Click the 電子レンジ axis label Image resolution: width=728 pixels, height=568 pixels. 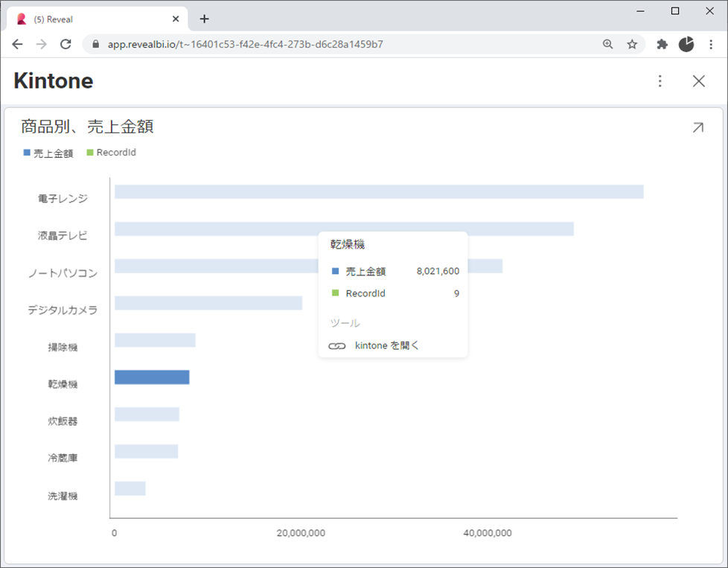pos(63,199)
